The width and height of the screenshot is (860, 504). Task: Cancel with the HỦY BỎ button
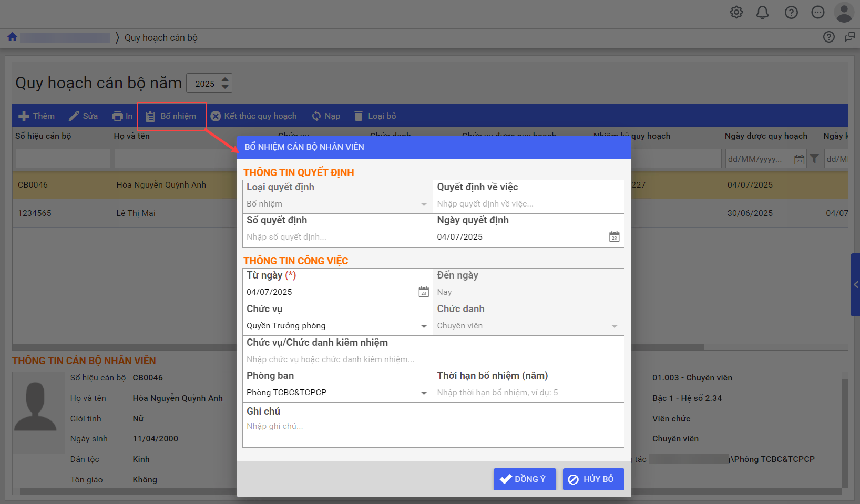point(593,479)
